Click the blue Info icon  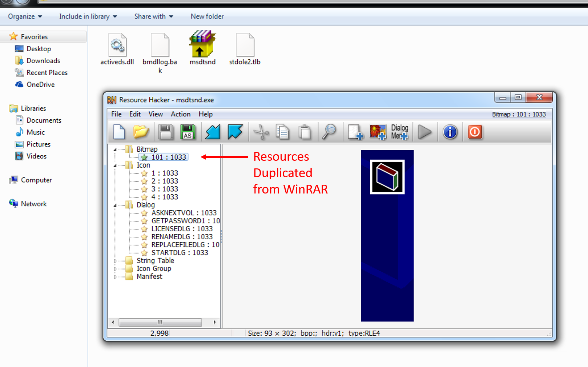450,132
